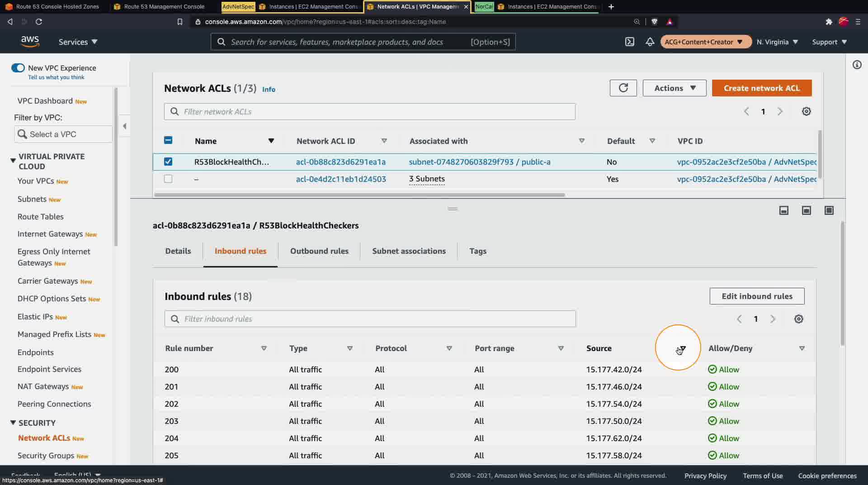Focus the AWS services search bar
Viewport: 868px width, 485px height.
[363, 42]
